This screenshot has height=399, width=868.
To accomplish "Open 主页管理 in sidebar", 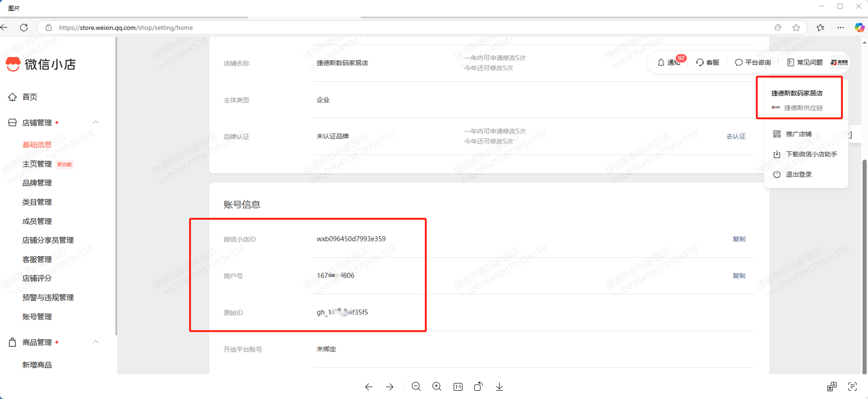I will click(37, 164).
